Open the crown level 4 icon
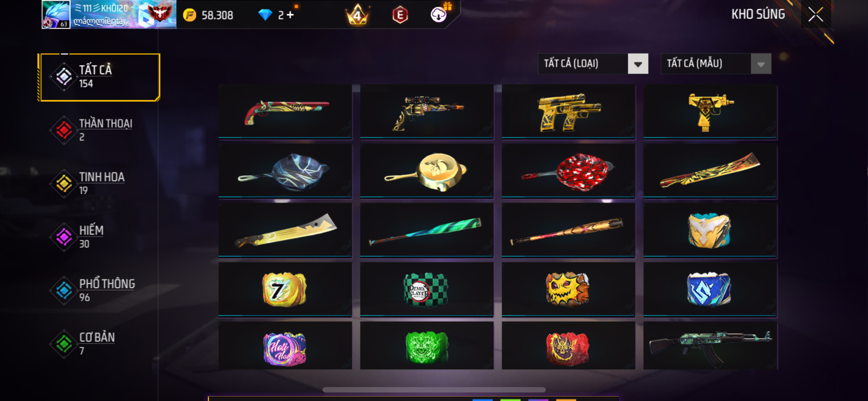 [357, 15]
